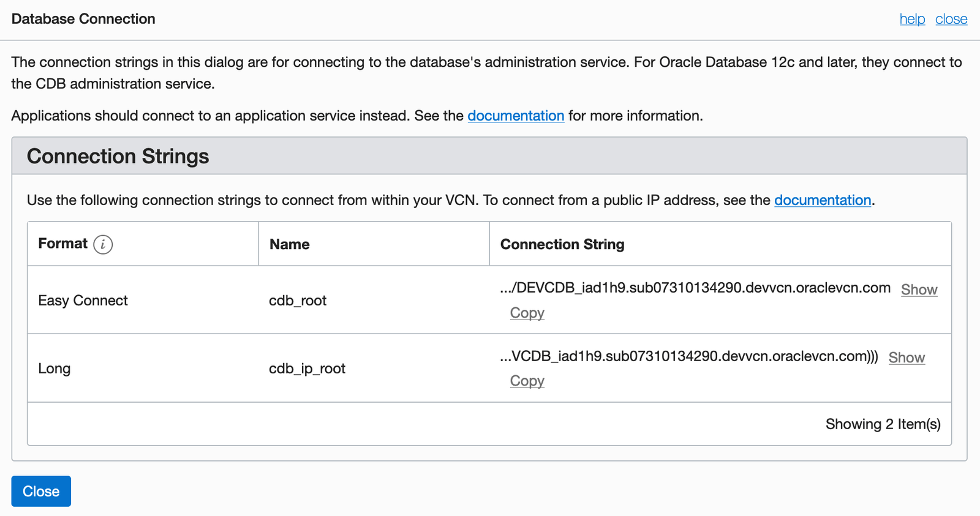The width and height of the screenshot is (980, 516).
Task: Click the Showing 2 Item(s) footer text
Action: 883,424
